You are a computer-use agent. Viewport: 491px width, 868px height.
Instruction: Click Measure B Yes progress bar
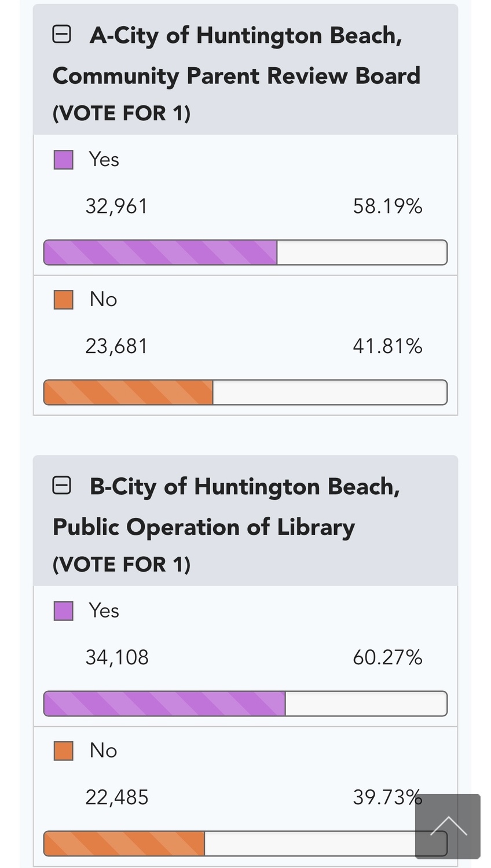point(245,704)
